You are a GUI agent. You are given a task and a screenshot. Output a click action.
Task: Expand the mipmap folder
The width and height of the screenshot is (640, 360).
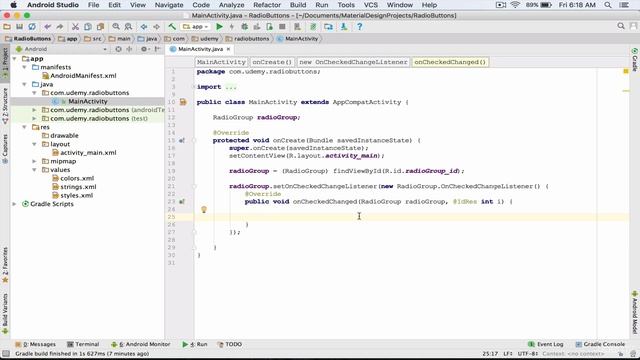pos(34,161)
